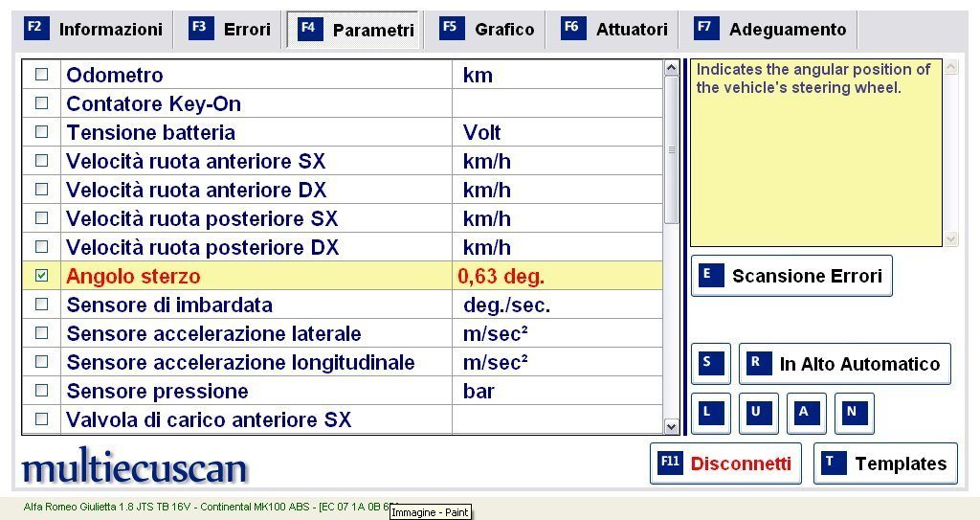Check Sensore accelerazione longitudinale checkbox
The image size is (980, 520).
(x=42, y=362)
